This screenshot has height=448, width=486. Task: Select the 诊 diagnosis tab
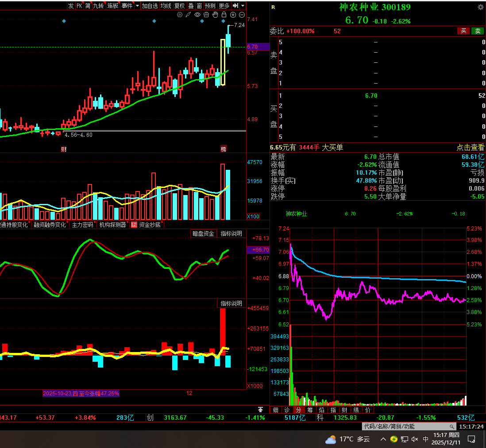(x=287, y=410)
